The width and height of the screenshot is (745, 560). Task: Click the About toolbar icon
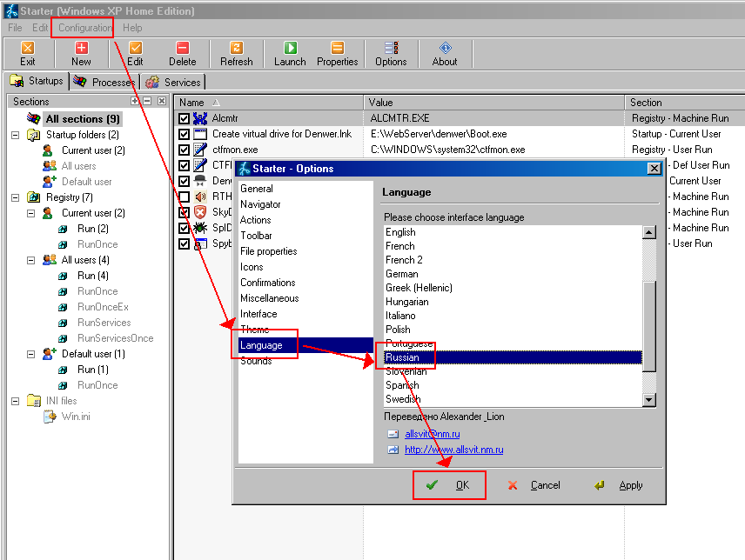click(445, 48)
